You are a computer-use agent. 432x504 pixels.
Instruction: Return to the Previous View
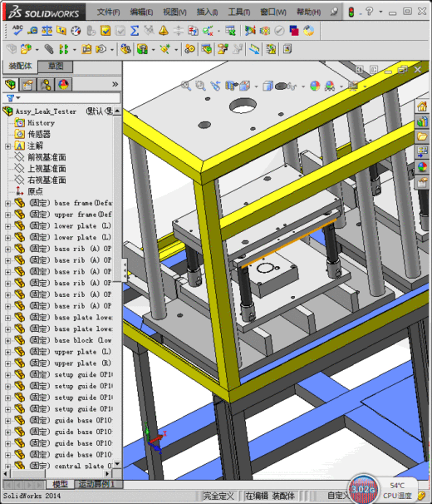tap(215, 86)
